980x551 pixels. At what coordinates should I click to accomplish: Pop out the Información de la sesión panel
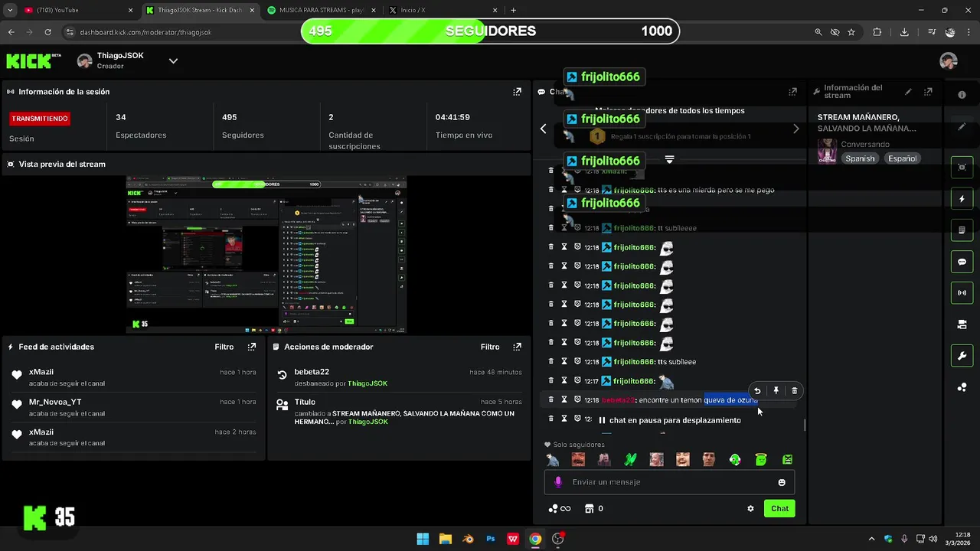coord(518,92)
